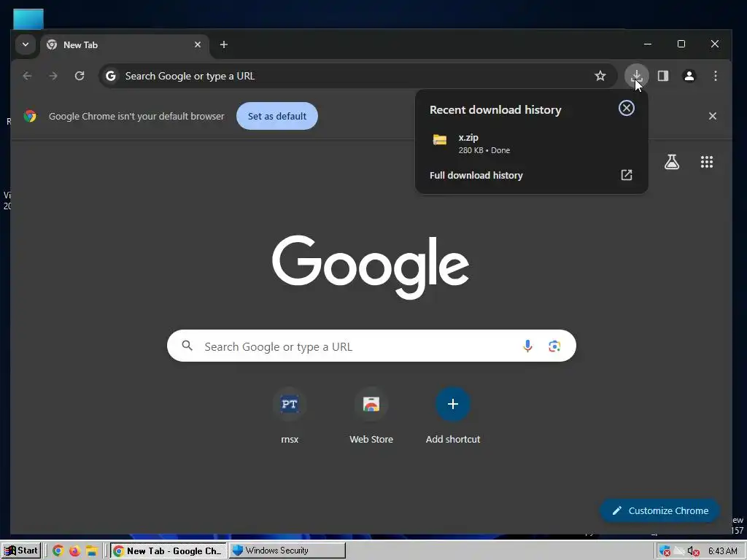Click the muted volume tray icon
The height and width of the screenshot is (560, 747).
[693, 551]
